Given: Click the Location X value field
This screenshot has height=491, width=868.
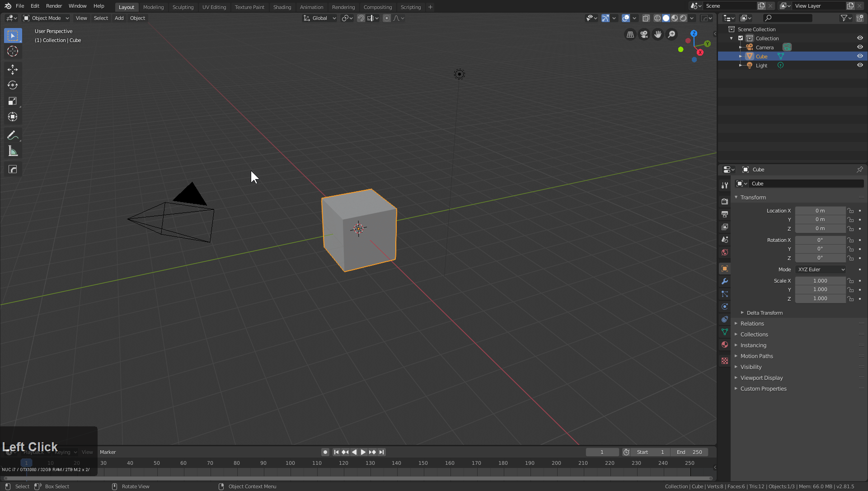Looking at the screenshot, I should tap(820, 211).
